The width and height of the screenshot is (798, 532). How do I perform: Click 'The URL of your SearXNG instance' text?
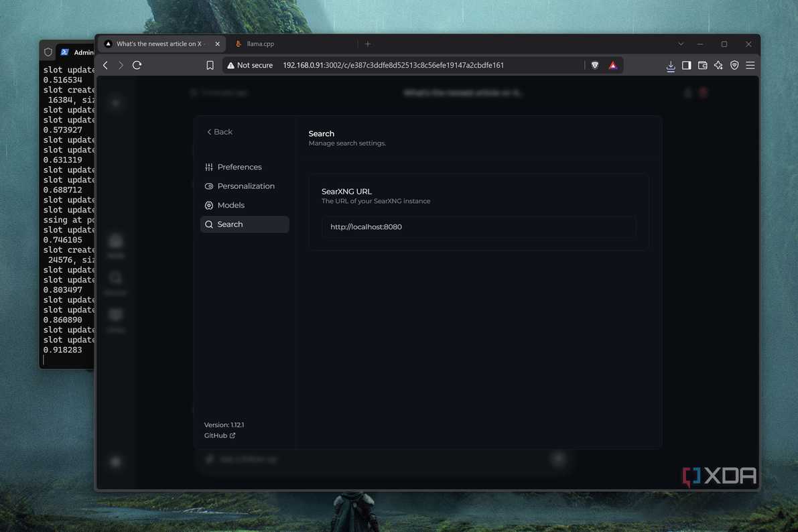(x=376, y=202)
